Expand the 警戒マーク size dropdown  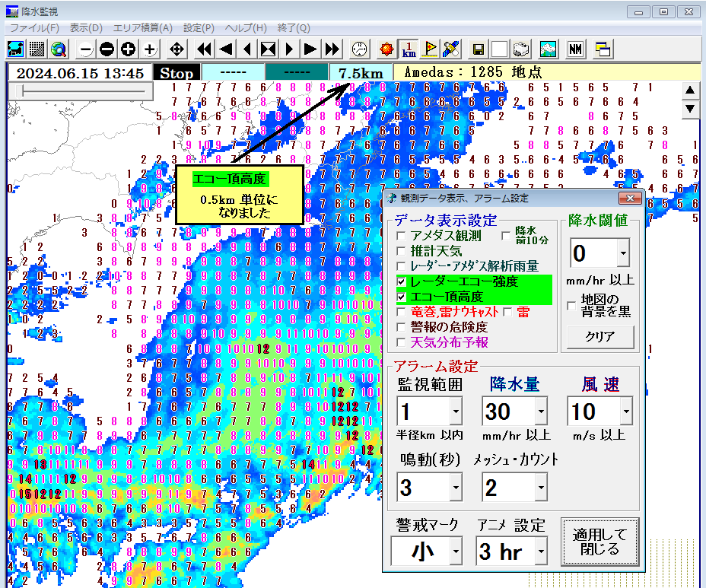coord(456,551)
